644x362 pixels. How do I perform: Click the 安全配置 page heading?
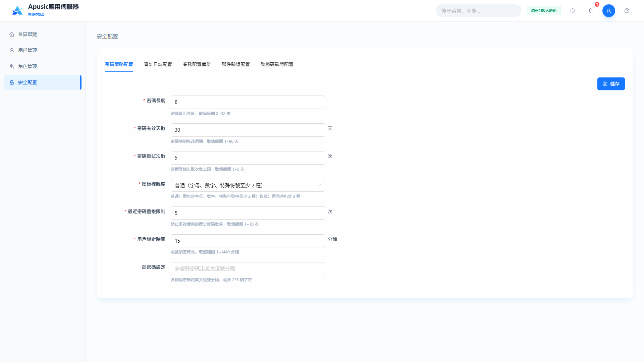pos(107,37)
